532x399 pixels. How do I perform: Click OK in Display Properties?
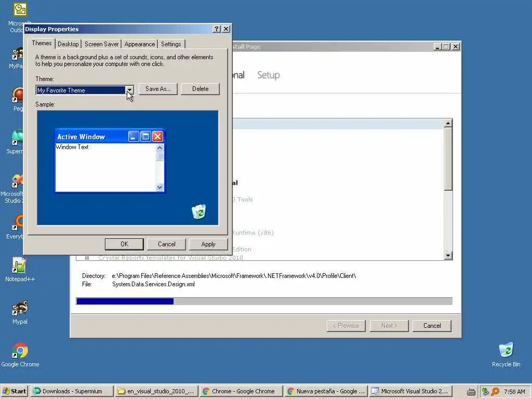point(124,244)
